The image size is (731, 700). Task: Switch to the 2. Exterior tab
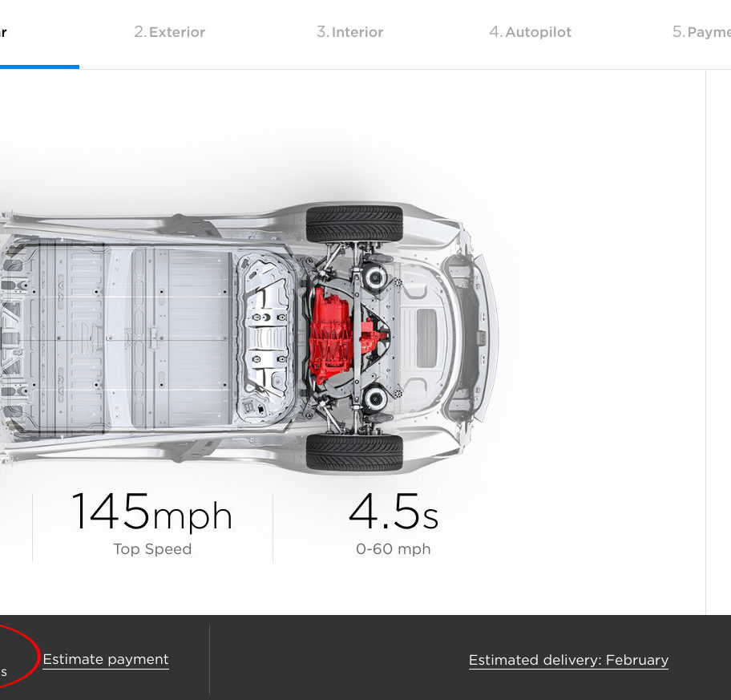170,32
